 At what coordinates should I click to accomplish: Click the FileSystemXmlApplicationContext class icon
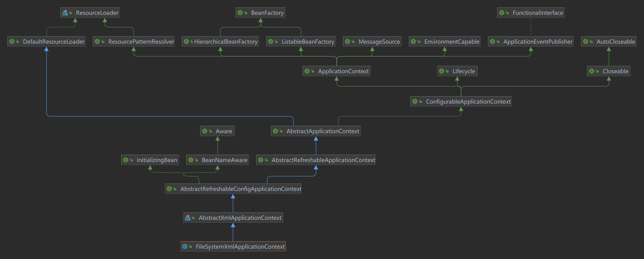(x=185, y=246)
